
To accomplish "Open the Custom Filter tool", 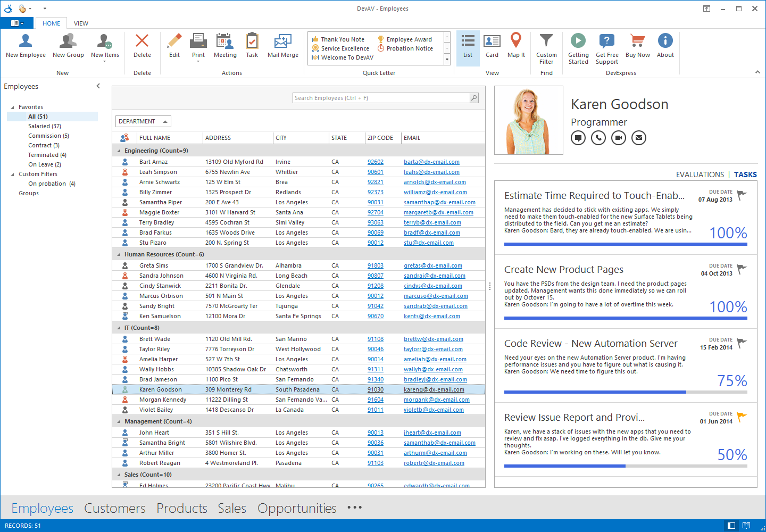I will point(546,48).
